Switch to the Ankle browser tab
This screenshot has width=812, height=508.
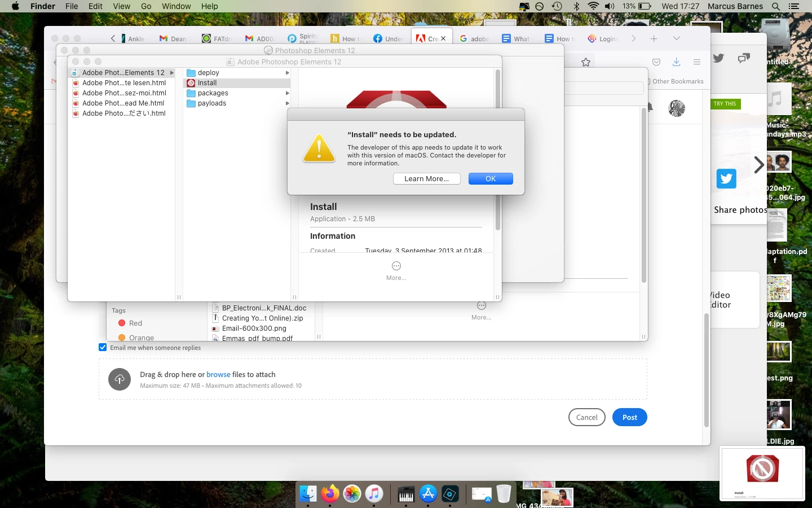click(x=133, y=38)
